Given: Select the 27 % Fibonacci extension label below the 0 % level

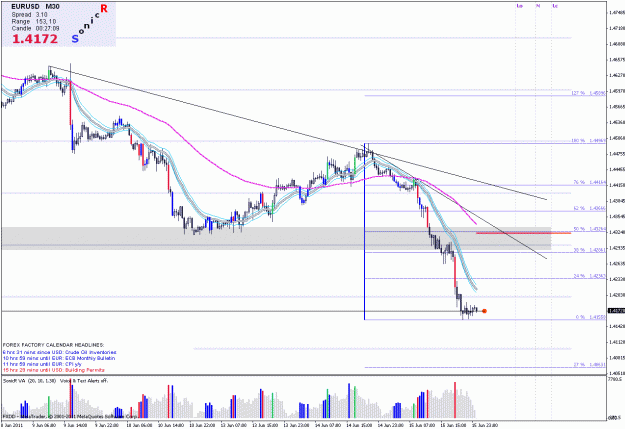Looking at the screenshot, I should [x=590, y=365].
